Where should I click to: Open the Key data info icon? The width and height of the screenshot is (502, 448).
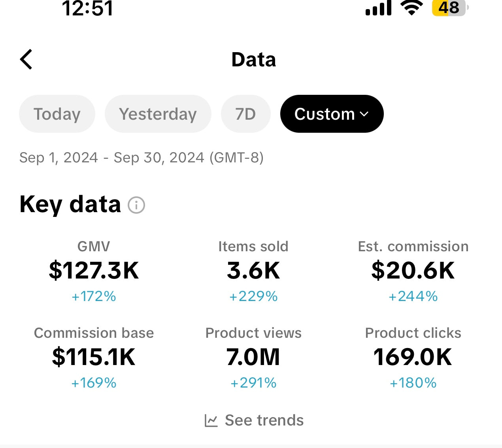(136, 205)
